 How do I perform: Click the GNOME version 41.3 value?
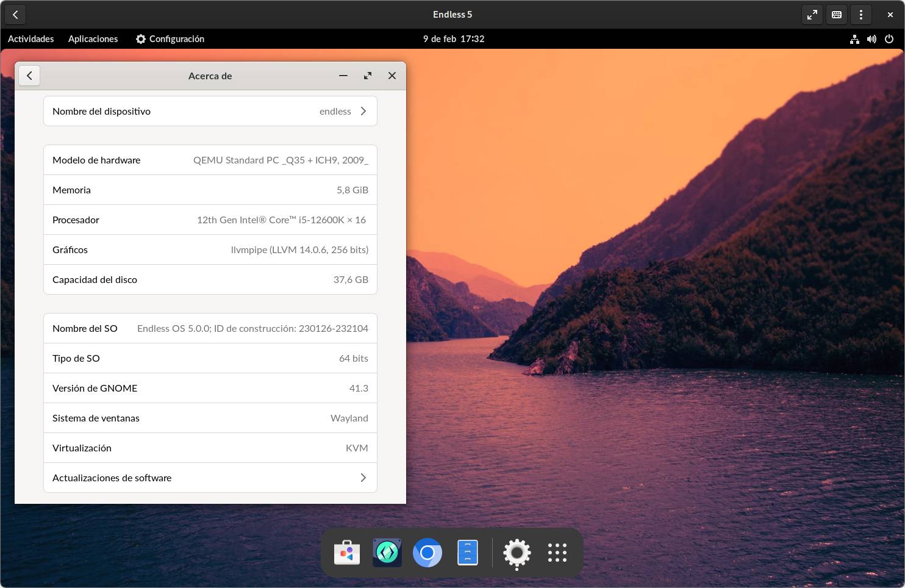coord(359,388)
